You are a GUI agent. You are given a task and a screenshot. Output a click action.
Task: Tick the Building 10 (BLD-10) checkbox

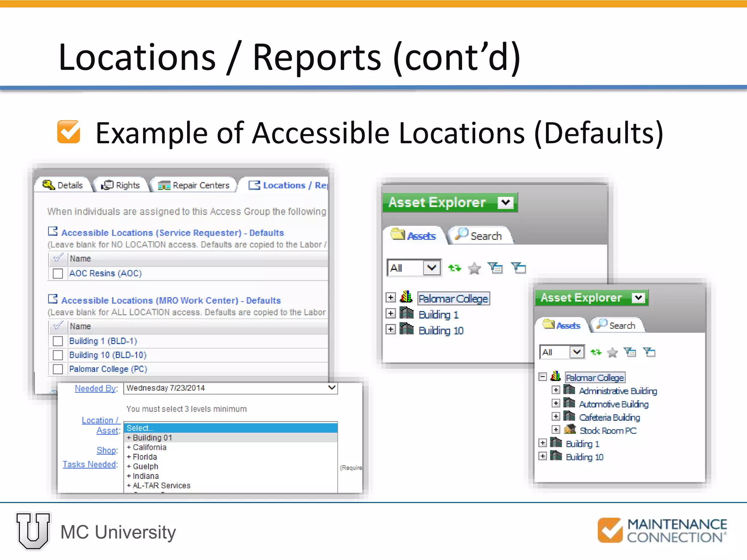point(58,355)
